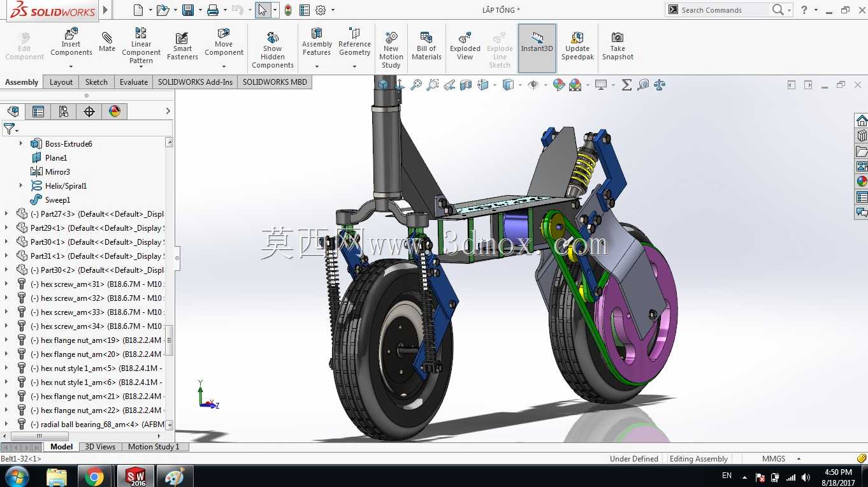Click Bill of Materials

(426, 46)
